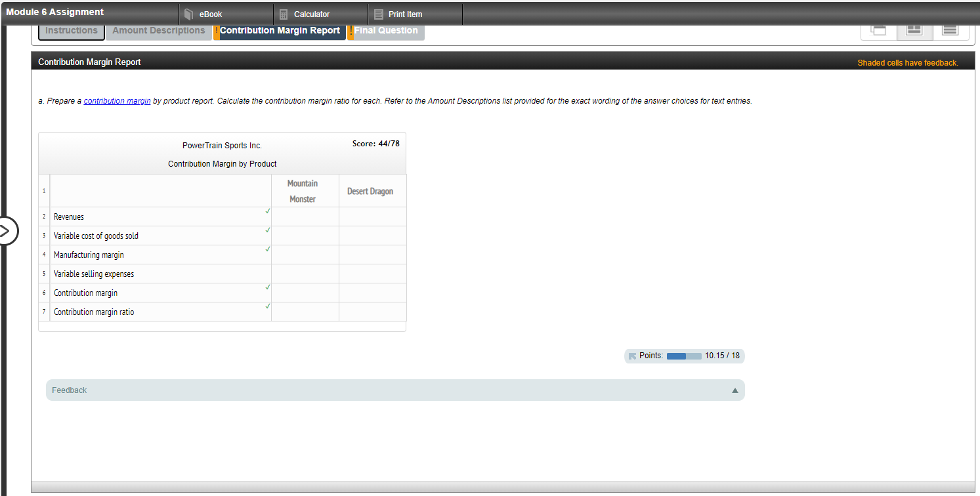Select the Contribution margin row label
Viewport: 980px width, 496px height.
point(85,293)
